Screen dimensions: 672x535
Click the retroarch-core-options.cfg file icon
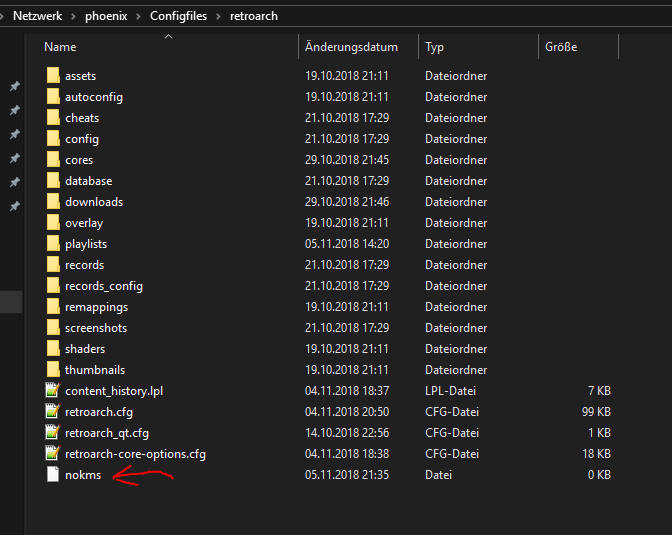pos(53,454)
